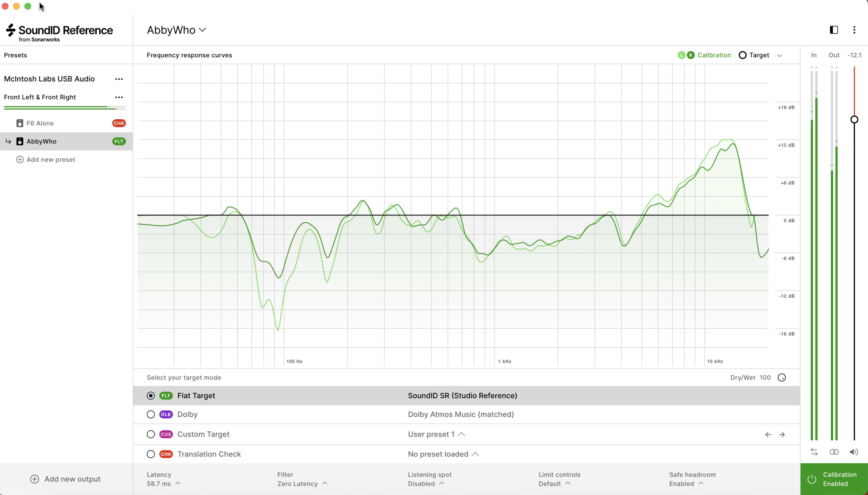This screenshot has height=495, width=868.
Task: Click the CHK badge on F6 Alone preset
Action: 119,123
